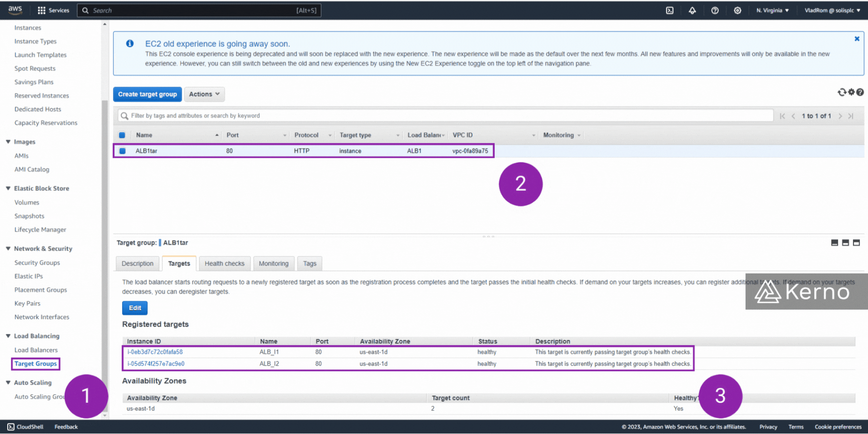Open the notifications bell
Viewport: 868px width, 434px height.
pos(692,10)
